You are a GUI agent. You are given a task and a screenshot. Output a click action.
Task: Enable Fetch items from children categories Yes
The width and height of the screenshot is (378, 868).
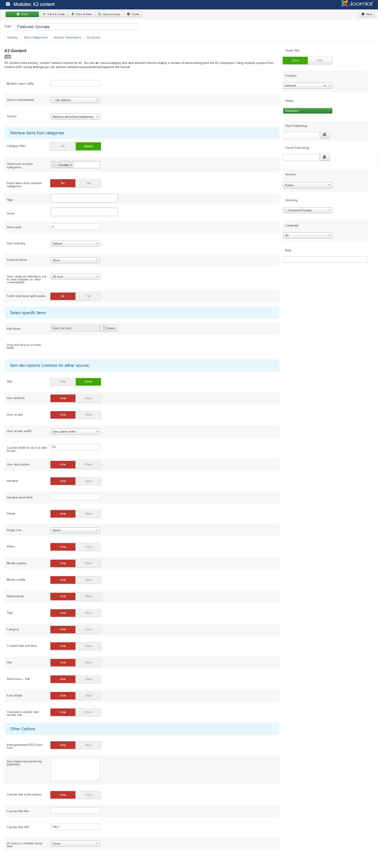tap(88, 183)
